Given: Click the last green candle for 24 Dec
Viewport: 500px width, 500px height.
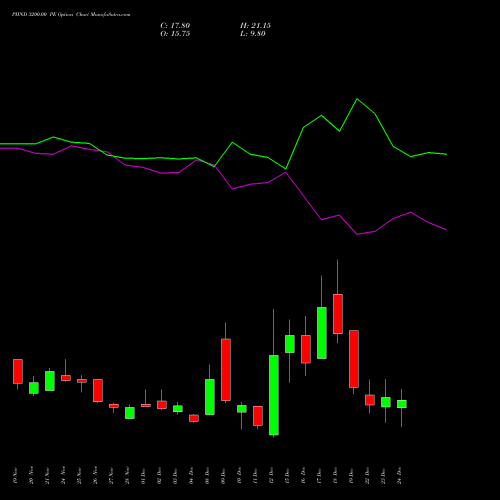Looking at the screenshot, I should point(402,404).
